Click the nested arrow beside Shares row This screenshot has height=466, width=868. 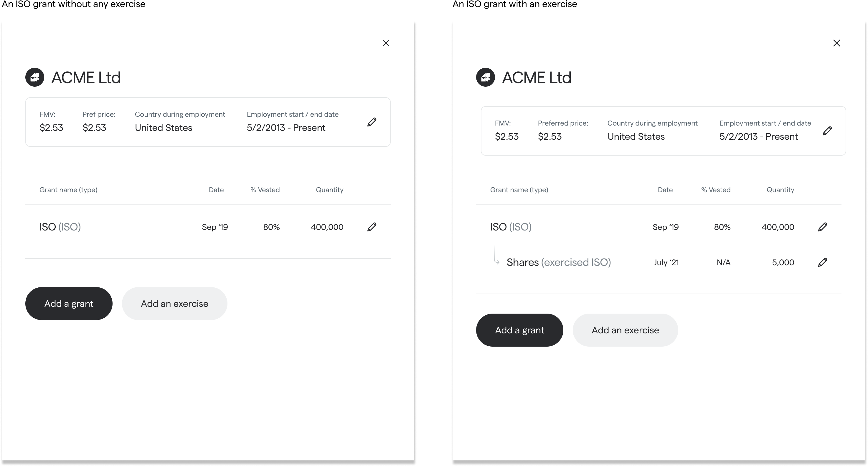[496, 261]
